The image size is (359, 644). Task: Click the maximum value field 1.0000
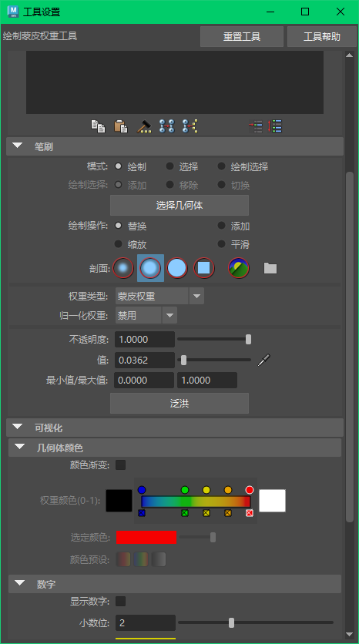(x=207, y=381)
